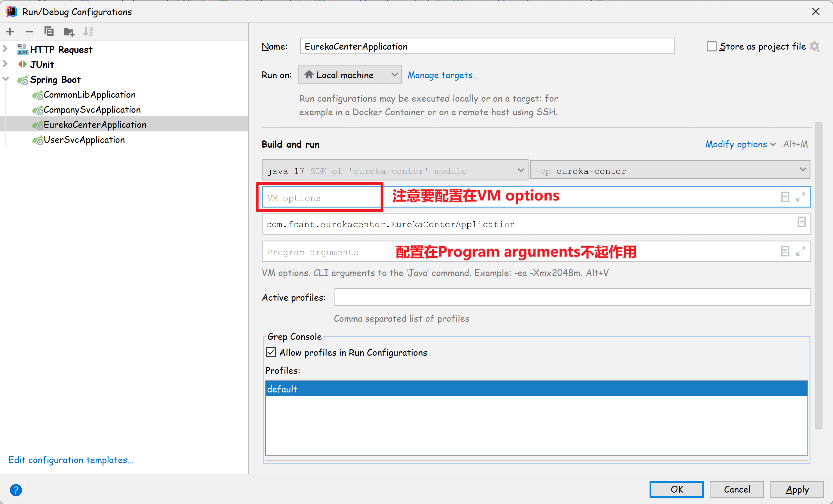The width and height of the screenshot is (833, 504).
Task: Click the Copy Configuration icon
Action: click(x=49, y=32)
